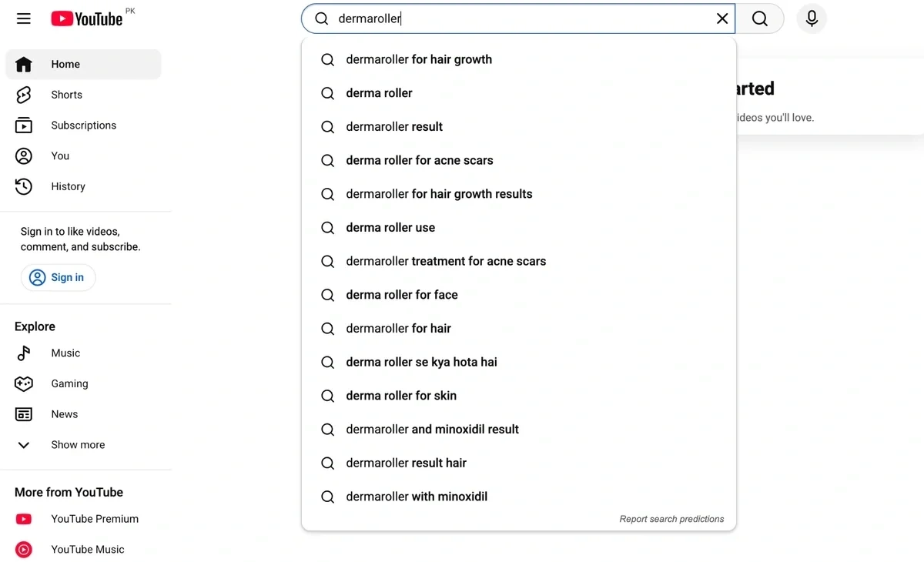Open the Music section under Explore
This screenshot has height=562, width=924.
click(x=23, y=353)
